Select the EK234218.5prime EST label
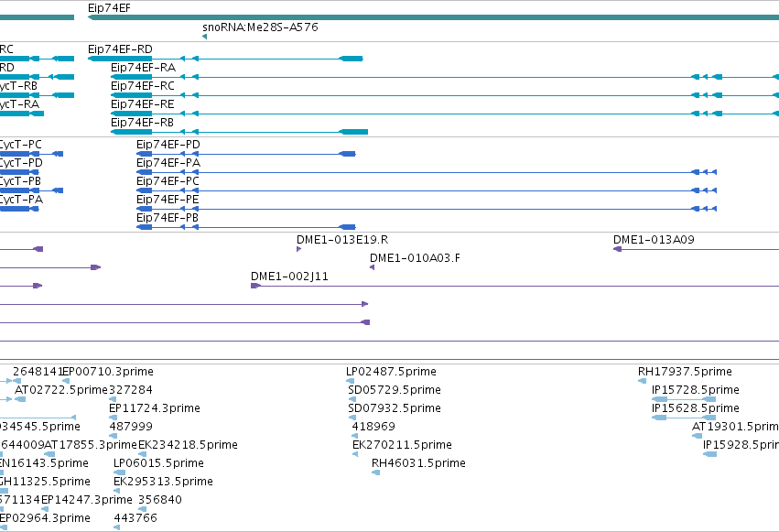The width and height of the screenshot is (779, 532). [x=188, y=445]
